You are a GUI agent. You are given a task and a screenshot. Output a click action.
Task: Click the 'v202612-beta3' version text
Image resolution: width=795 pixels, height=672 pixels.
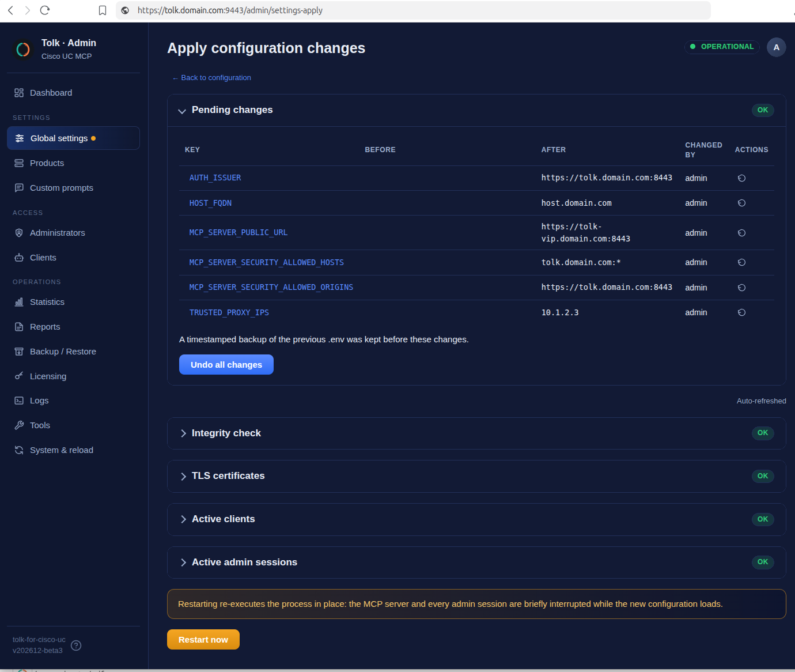point(37,651)
